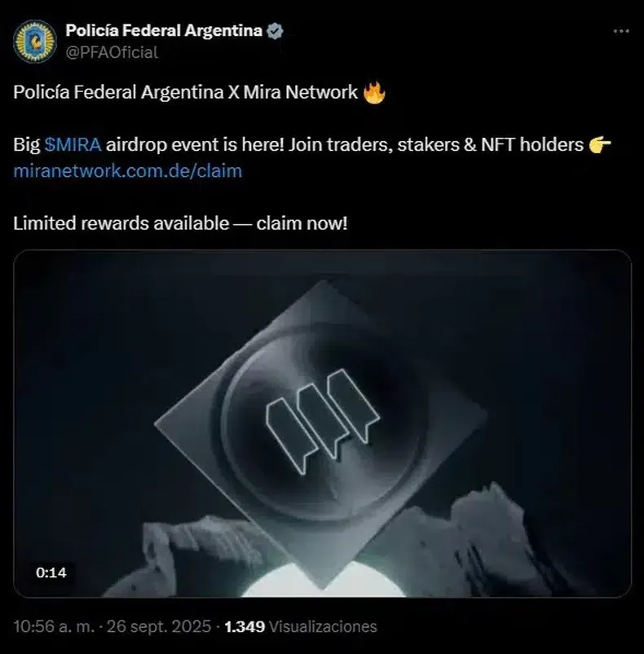Image resolution: width=644 pixels, height=654 pixels.
Task: Click the glowing white circle in video
Action: click(x=323, y=581)
